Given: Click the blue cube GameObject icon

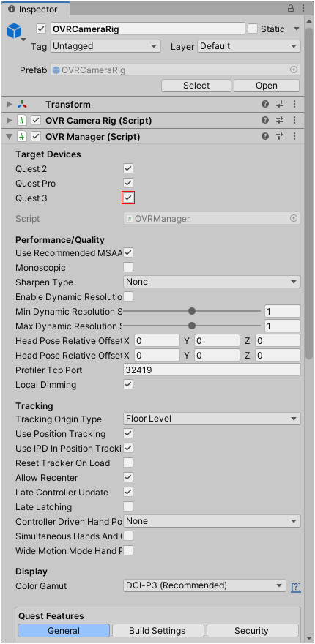Looking at the screenshot, I should coord(15,31).
